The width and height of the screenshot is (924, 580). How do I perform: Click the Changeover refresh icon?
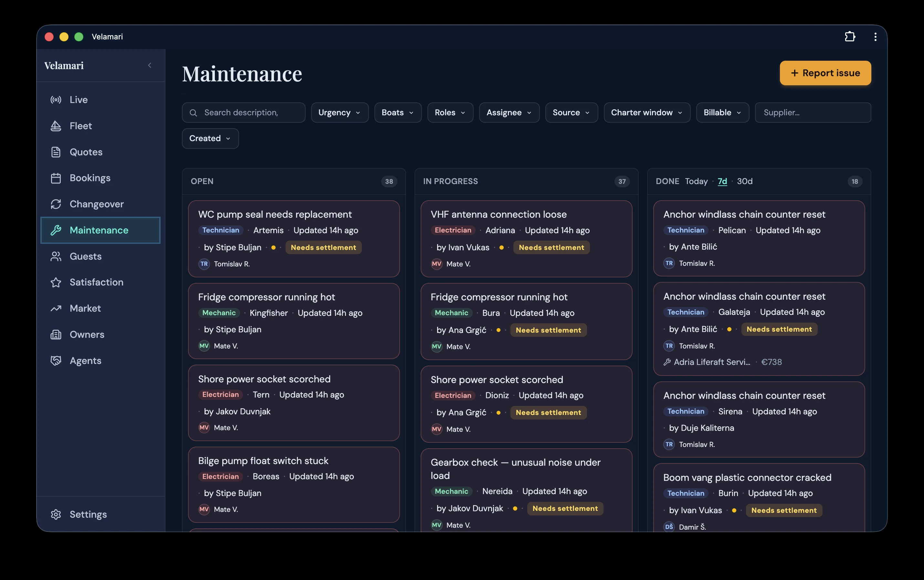56,204
